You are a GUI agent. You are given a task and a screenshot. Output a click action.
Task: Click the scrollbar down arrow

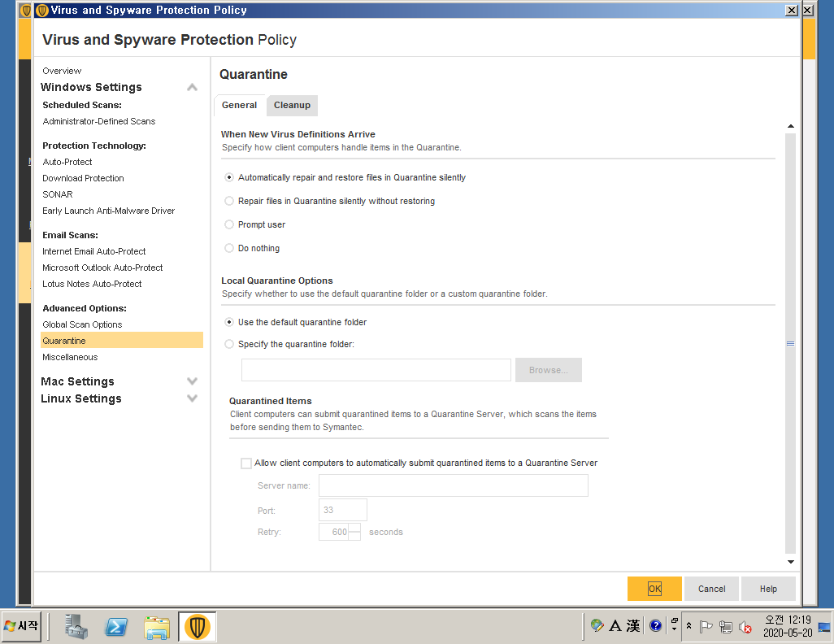791,562
